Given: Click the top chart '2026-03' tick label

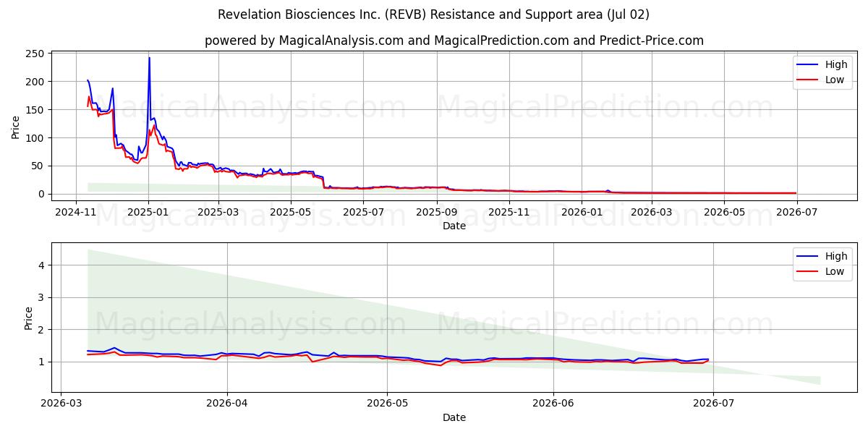Looking at the screenshot, I should coord(652,212).
